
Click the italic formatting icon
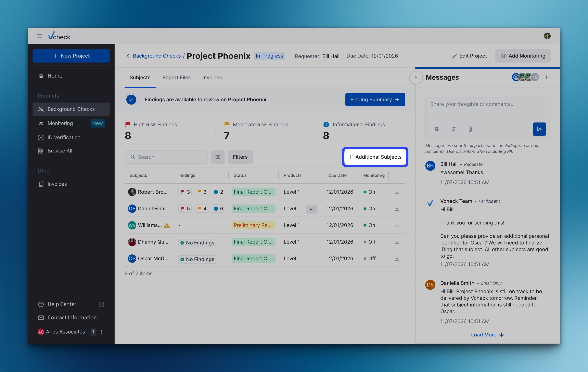(453, 129)
